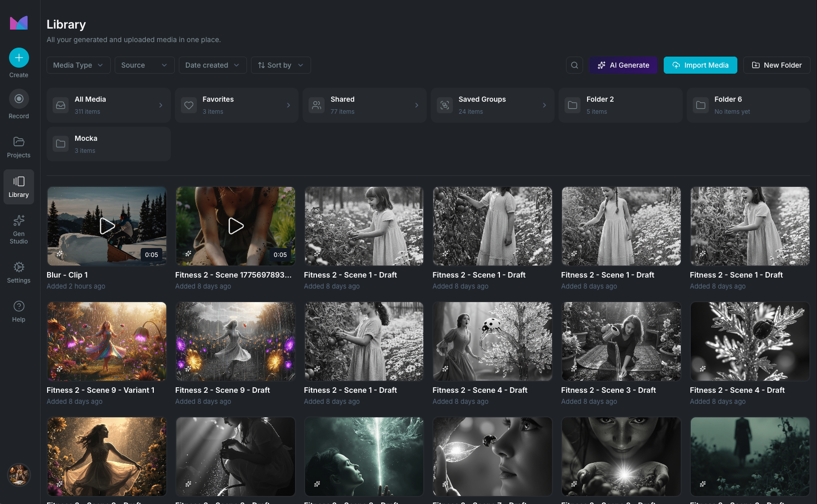This screenshot has height=504, width=817.
Task: Click the app logo at top left
Action: [19, 23]
